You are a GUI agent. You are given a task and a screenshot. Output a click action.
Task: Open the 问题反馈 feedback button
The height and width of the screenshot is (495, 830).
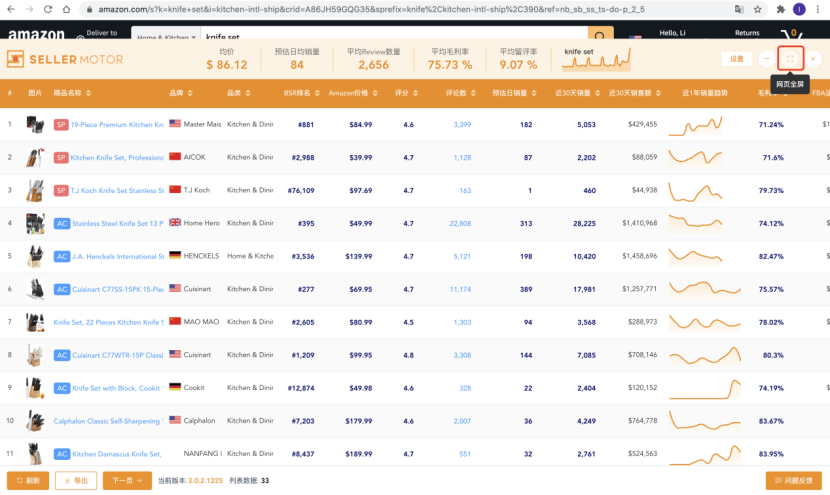pos(793,480)
